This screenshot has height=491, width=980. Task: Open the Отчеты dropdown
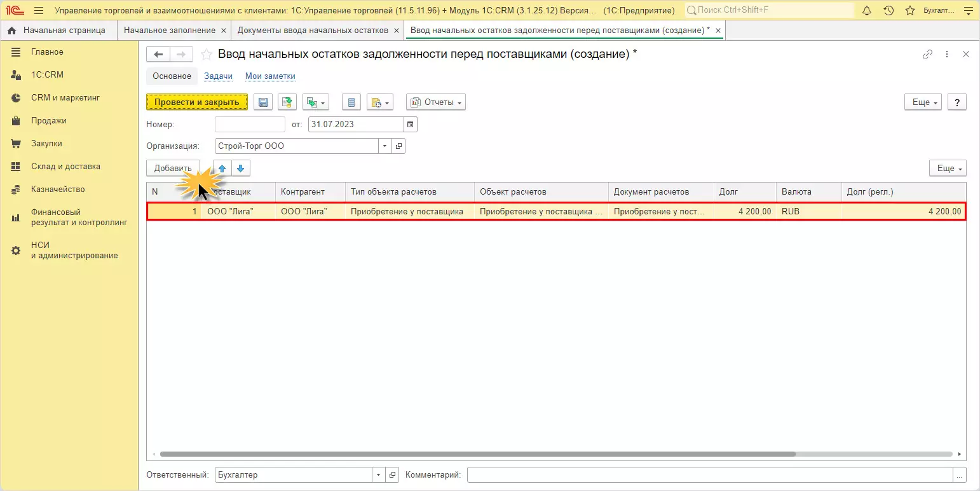pyautogui.click(x=436, y=102)
